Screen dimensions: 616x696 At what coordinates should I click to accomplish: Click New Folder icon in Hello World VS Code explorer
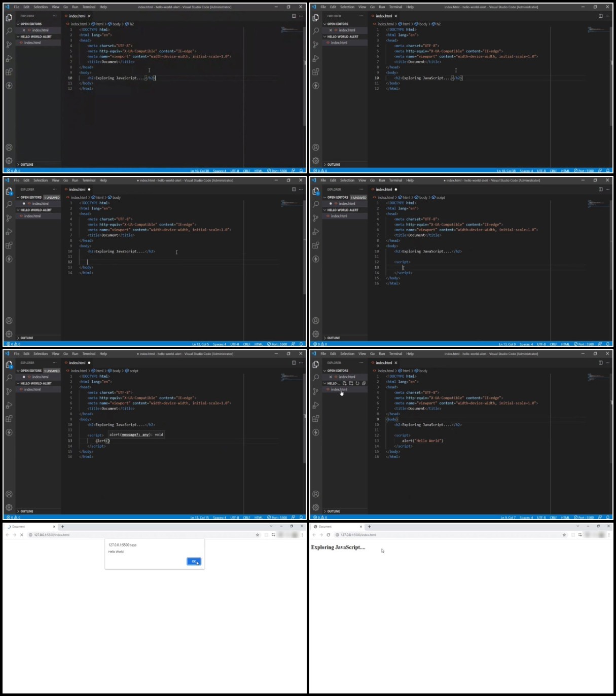[x=351, y=383]
